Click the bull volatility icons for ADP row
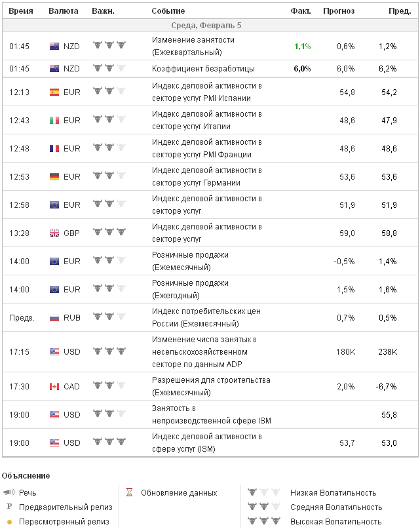The width and height of the screenshot is (420, 531). point(109,352)
